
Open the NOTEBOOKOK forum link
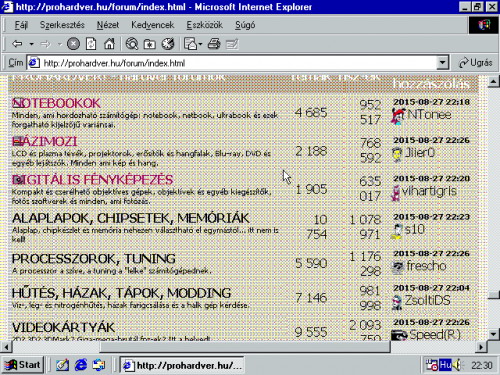[56, 103]
